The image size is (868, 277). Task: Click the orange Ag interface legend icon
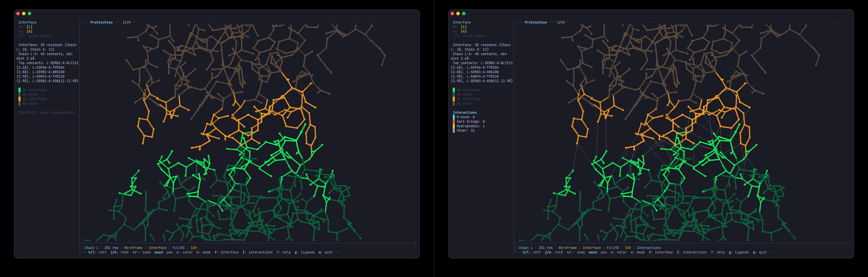(19, 99)
